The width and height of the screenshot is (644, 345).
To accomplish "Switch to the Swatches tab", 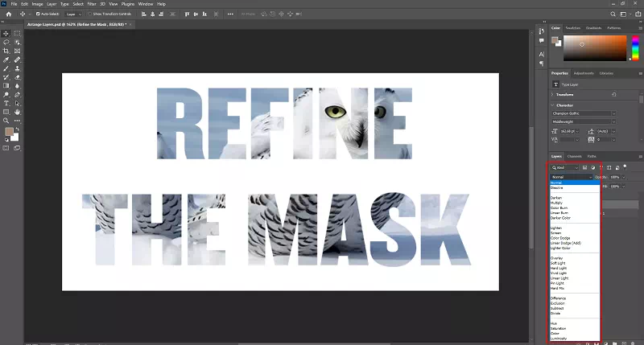I will tap(573, 28).
